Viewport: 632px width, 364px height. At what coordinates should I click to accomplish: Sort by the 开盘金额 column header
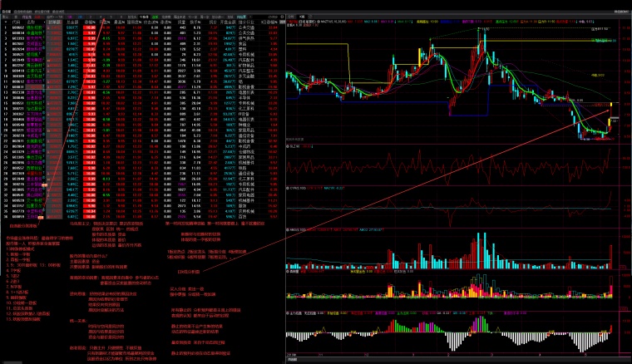(x=228, y=22)
